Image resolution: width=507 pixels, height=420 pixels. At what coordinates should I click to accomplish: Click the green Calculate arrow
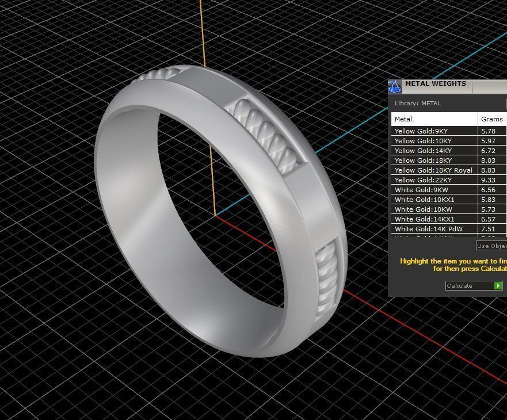tap(498, 285)
